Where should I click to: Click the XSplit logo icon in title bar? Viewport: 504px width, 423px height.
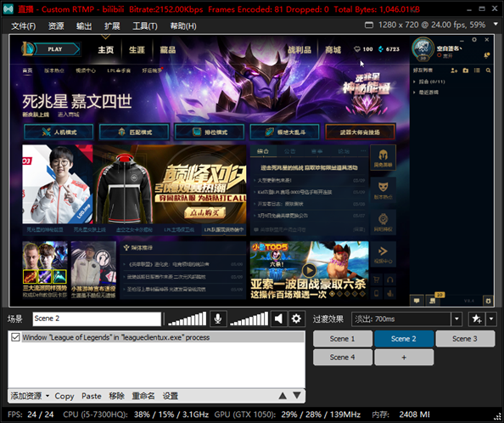[x=8, y=8]
